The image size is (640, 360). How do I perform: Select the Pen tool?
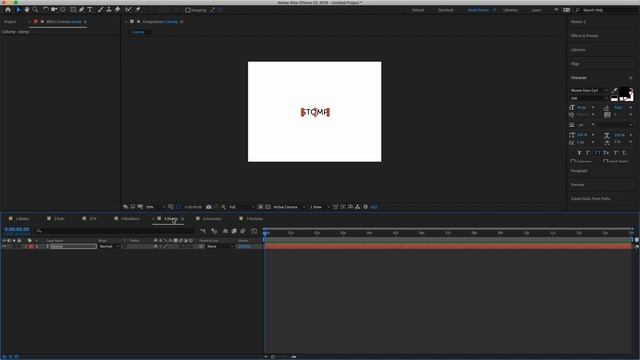click(x=82, y=9)
